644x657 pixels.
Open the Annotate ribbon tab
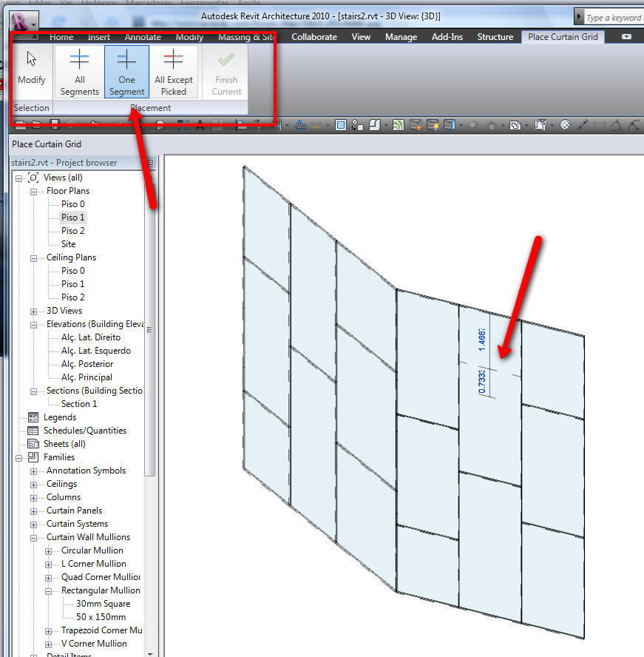143,37
